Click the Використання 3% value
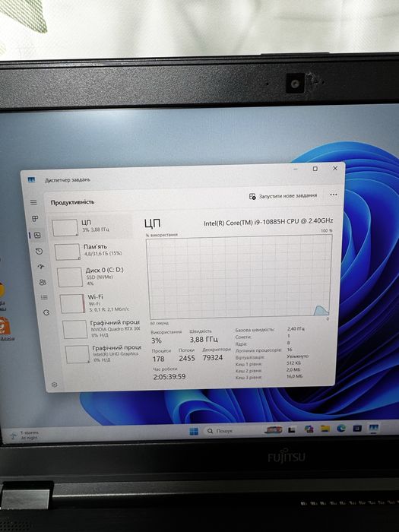 [157, 340]
